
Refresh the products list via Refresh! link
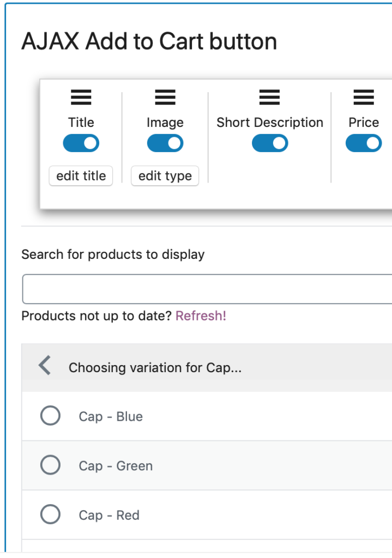[201, 316]
